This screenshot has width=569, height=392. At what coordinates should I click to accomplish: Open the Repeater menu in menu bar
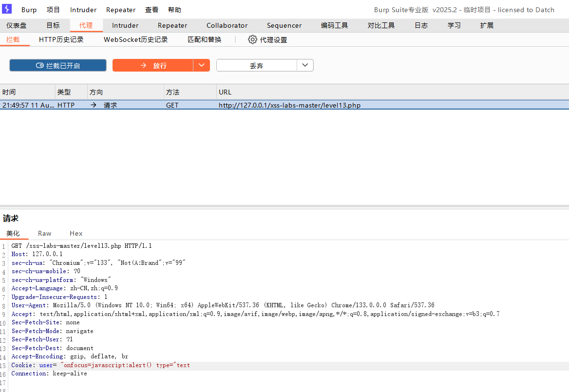point(121,10)
